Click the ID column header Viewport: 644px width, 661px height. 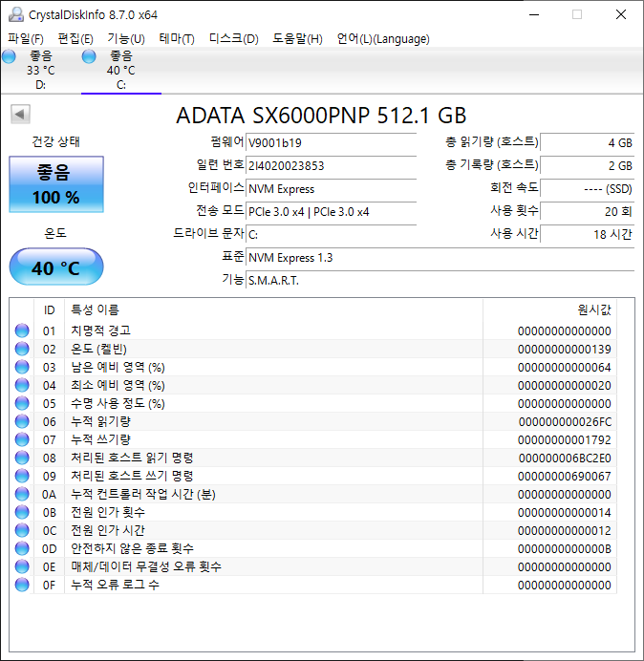pos(49,310)
